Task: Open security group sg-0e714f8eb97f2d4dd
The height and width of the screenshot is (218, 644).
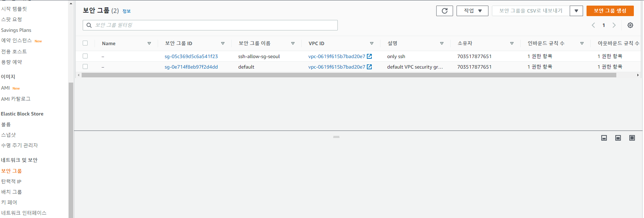Action: tap(191, 67)
